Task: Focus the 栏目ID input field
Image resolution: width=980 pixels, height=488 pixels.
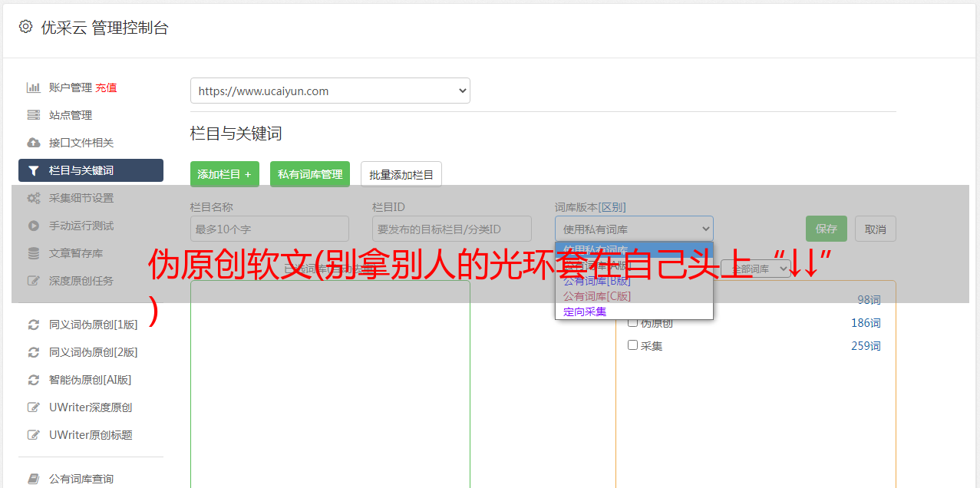Action: click(x=452, y=229)
